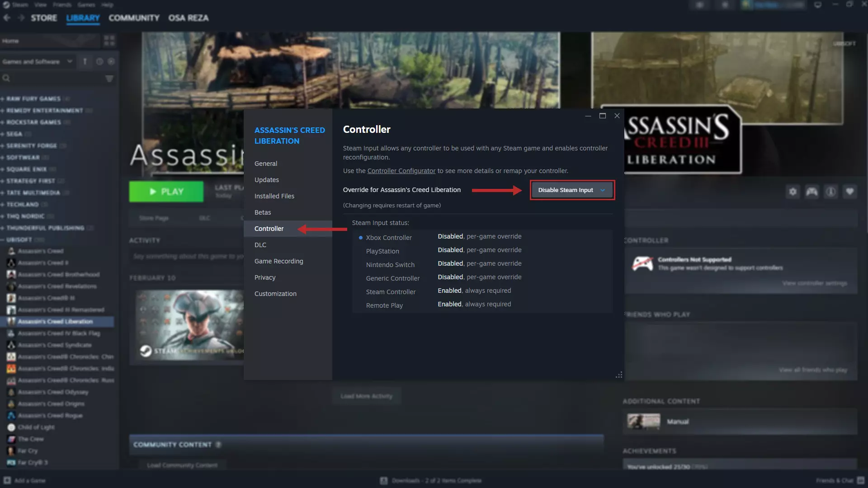Collapse the UBISOFT library category

click(19, 239)
